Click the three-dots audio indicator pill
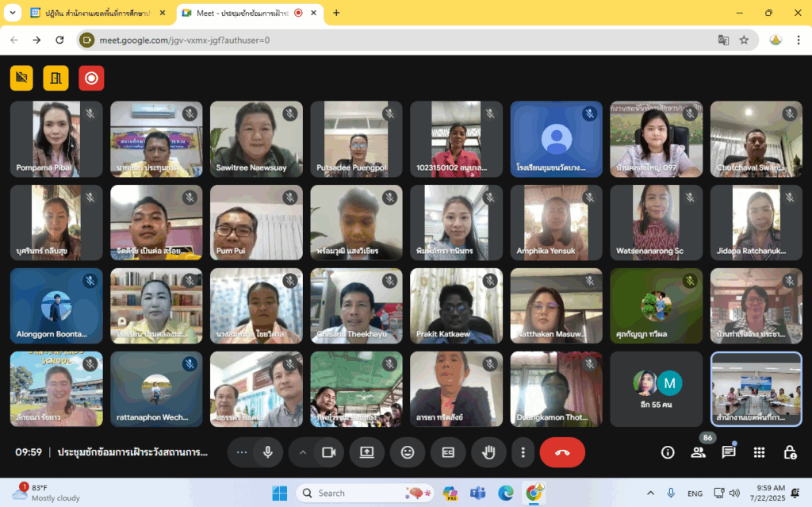 pos(242,452)
